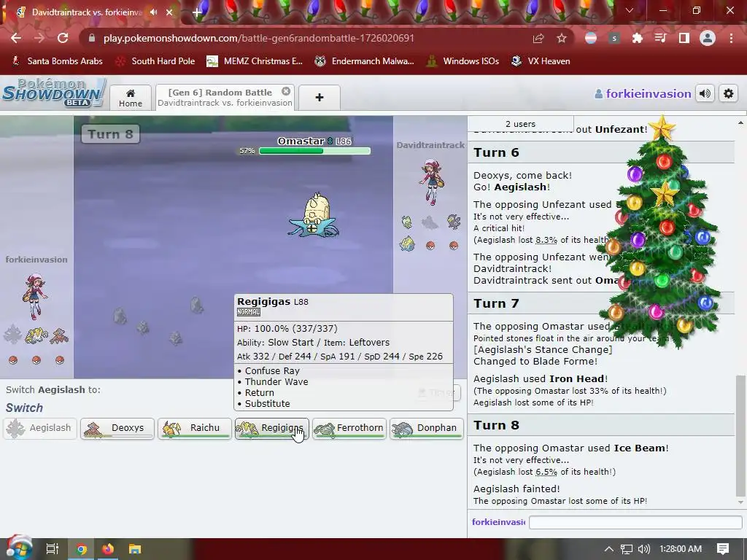Screen dimensions: 747x560
Task: Open browser extensions puzzle icon
Action: pyautogui.click(x=637, y=38)
